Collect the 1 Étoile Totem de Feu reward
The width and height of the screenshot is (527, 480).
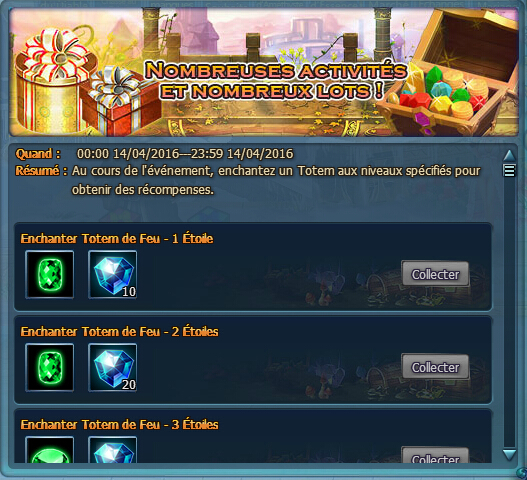click(435, 274)
